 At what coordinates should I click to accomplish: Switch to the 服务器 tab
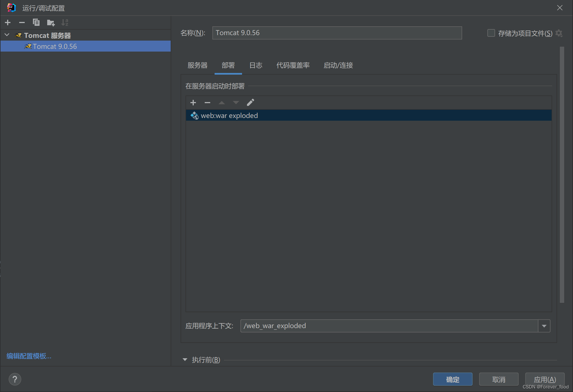[x=197, y=65]
